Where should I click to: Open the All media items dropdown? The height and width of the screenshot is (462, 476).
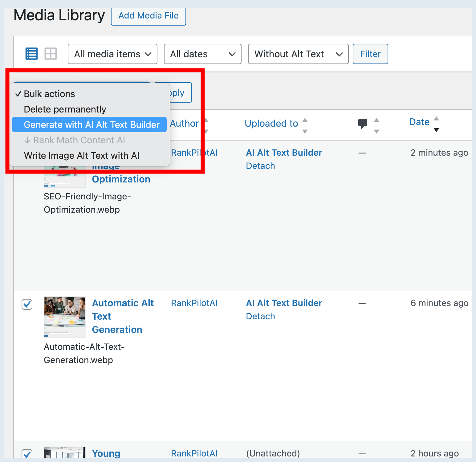pos(112,54)
